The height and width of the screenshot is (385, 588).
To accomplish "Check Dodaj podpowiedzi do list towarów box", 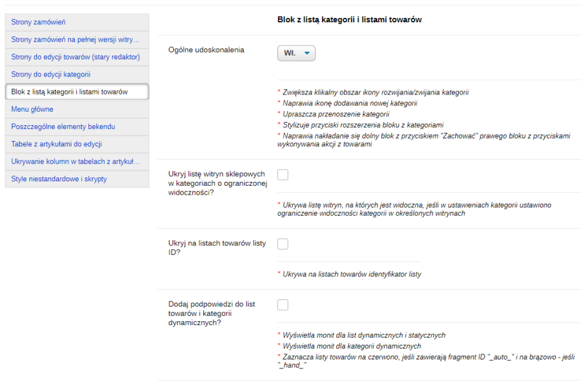I will click(283, 305).
